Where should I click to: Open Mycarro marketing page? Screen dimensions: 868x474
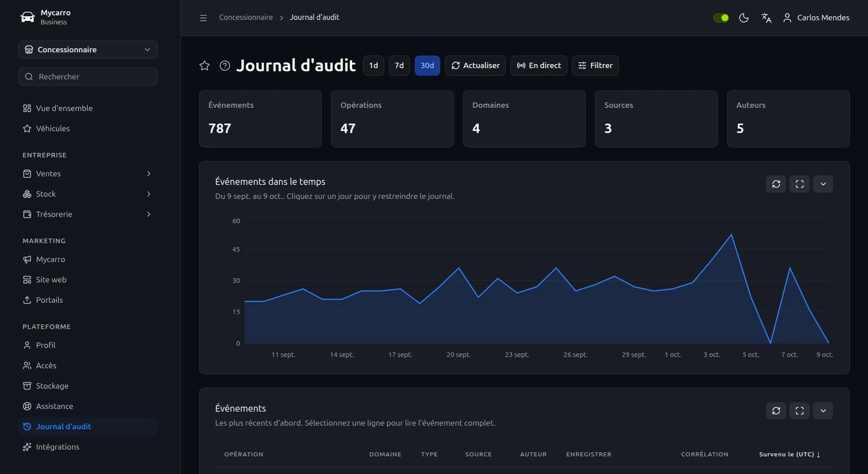tap(88, 259)
